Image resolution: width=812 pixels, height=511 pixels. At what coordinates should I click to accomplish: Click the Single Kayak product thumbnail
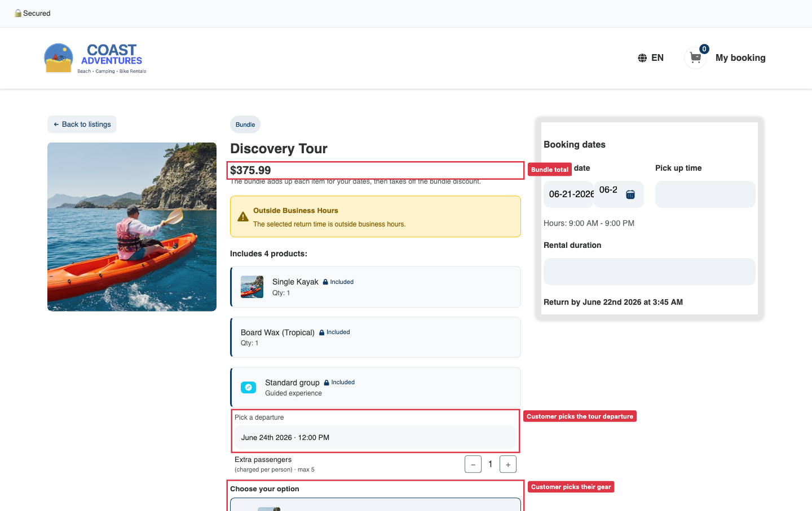252,287
